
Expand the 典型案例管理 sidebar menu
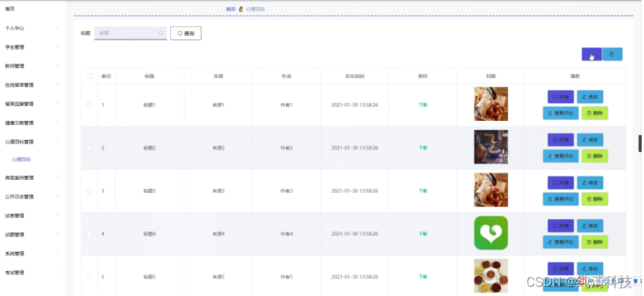(x=32, y=177)
